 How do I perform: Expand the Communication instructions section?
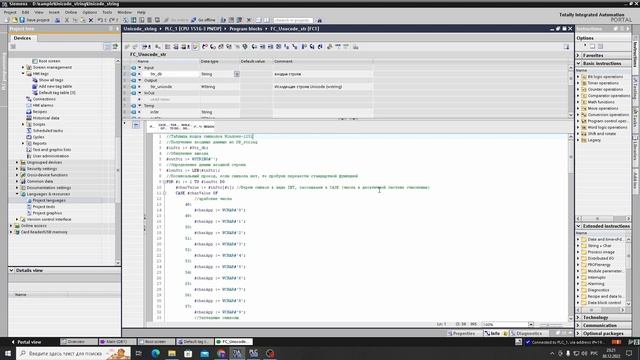click(x=578, y=326)
